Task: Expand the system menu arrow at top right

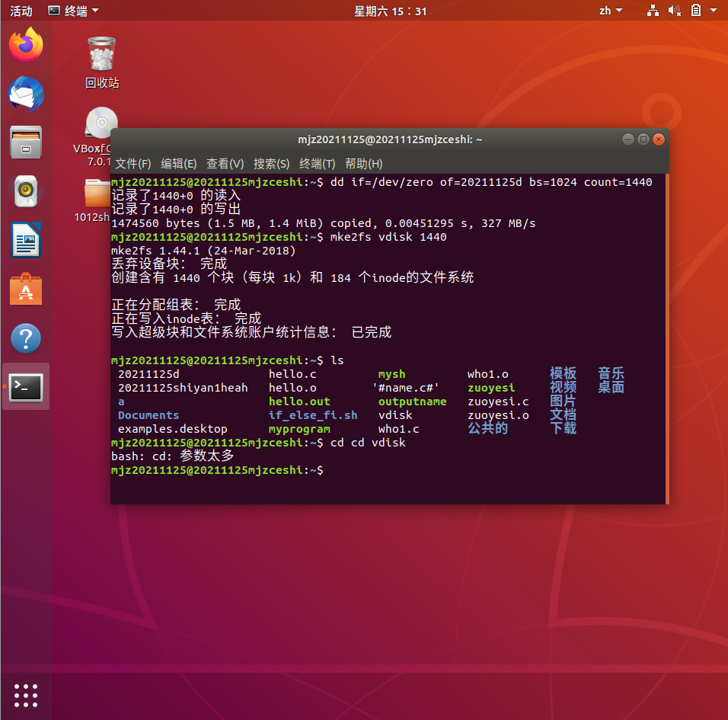Action: tap(714, 10)
